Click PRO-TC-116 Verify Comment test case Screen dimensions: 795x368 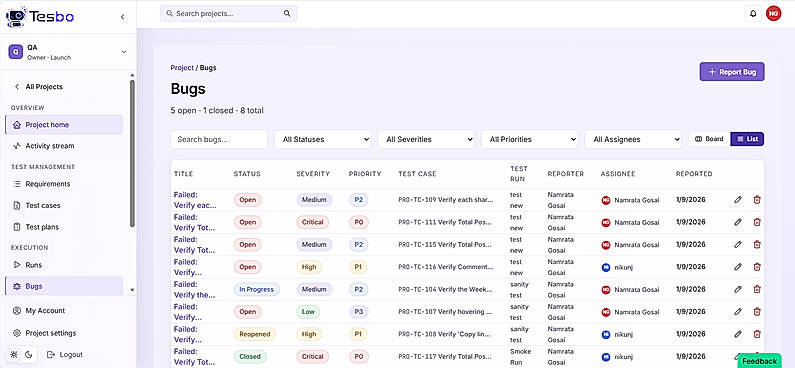click(x=446, y=267)
